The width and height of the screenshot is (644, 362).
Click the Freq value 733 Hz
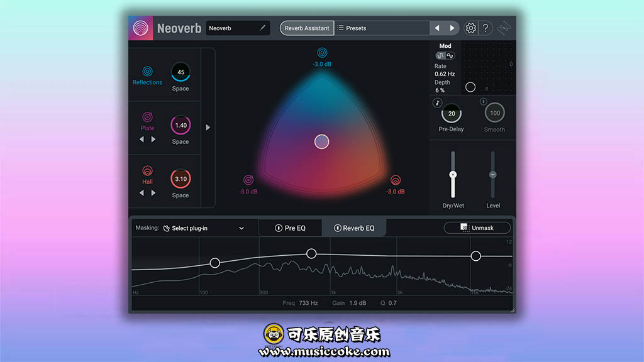coord(308,303)
